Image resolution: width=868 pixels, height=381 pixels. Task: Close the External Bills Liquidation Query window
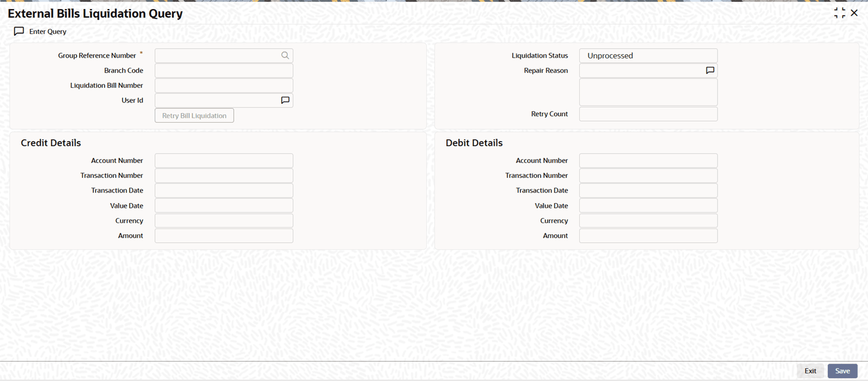point(854,13)
